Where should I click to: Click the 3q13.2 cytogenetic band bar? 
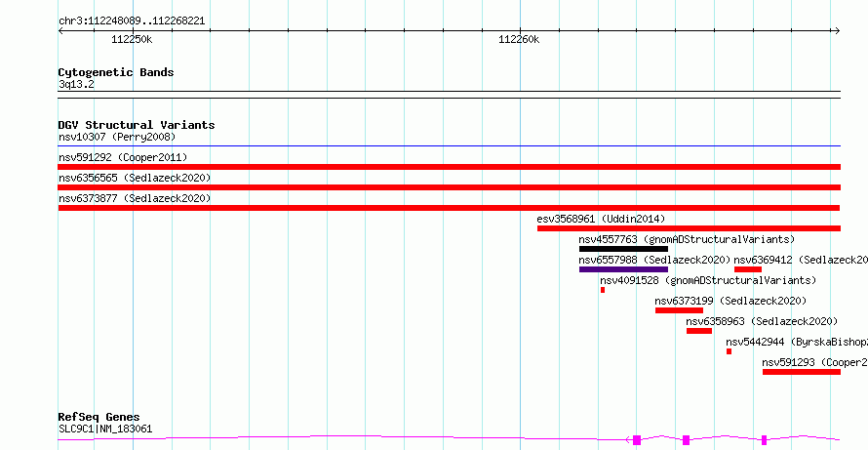click(x=450, y=95)
